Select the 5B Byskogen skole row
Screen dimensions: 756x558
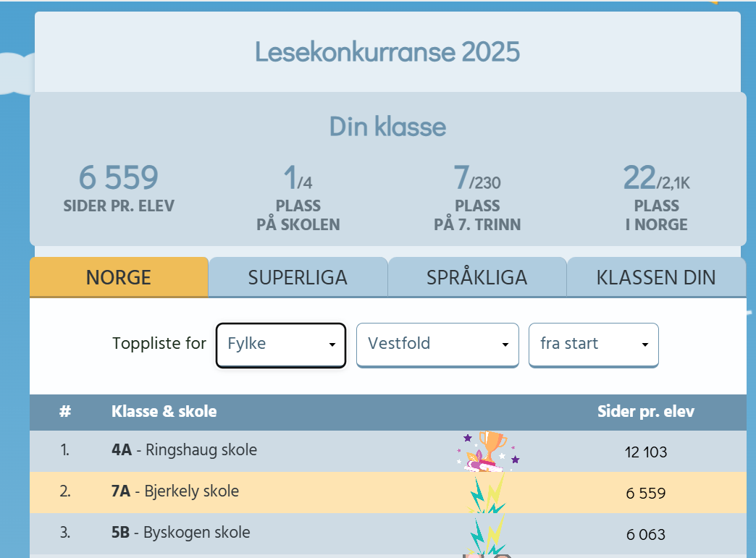(217, 532)
